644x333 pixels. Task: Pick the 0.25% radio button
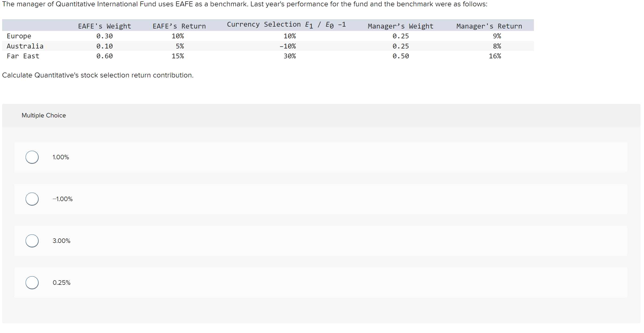(32, 283)
